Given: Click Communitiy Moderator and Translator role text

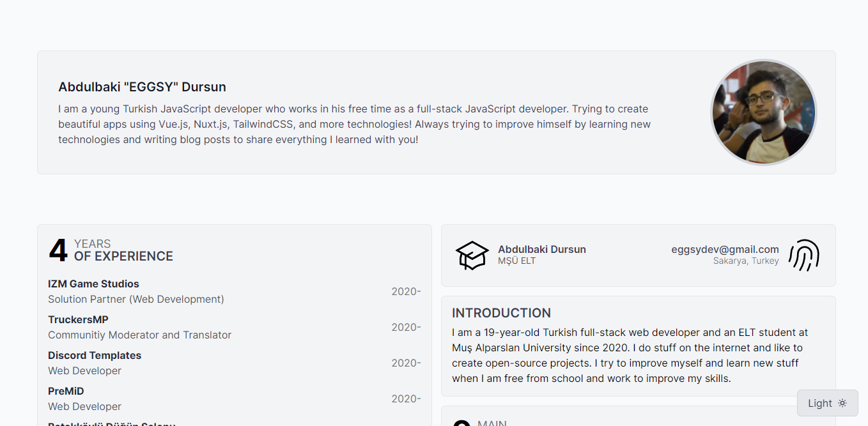Looking at the screenshot, I should pos(139,335).
